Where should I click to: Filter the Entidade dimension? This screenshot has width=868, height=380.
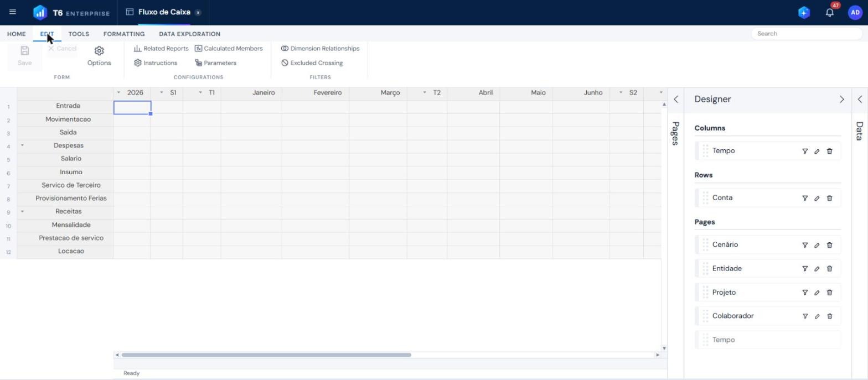(x=805, y=269)
